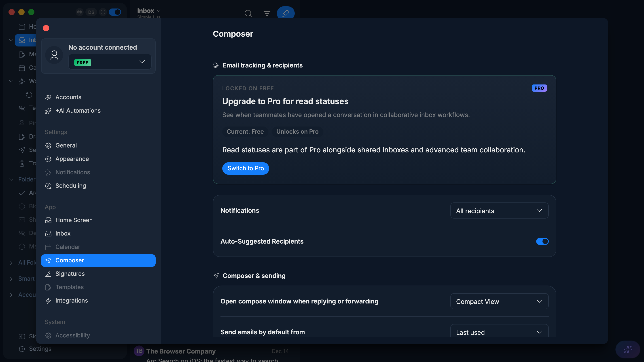This screenshot has width=644, height=362.
Task: Open the Inbox view dropdown in header
Action: [149, 11]
